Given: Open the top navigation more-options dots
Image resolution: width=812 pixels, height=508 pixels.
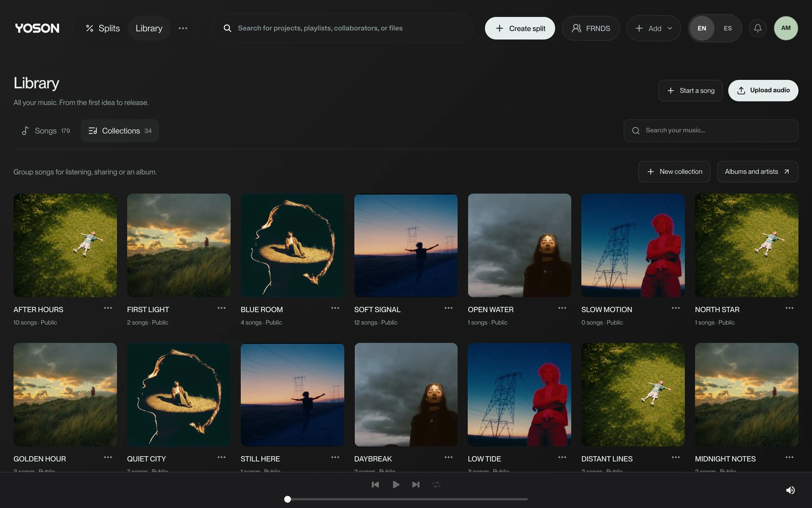Looking at the screenshot, I should pyautogui.click(x=183, y=28).
